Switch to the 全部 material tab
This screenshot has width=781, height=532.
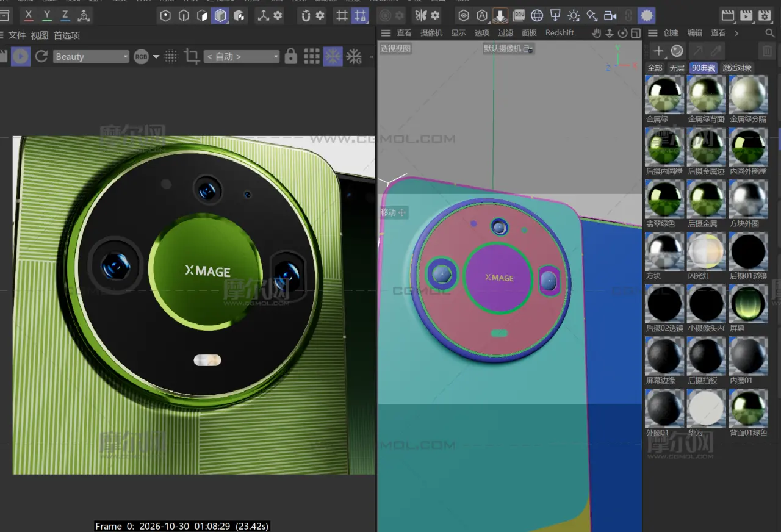click(655, 68)
